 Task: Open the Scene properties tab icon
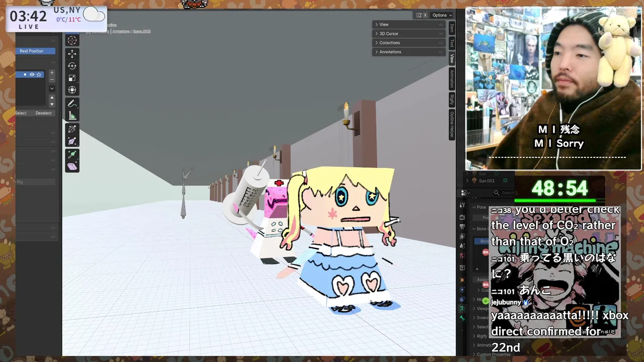462,246
